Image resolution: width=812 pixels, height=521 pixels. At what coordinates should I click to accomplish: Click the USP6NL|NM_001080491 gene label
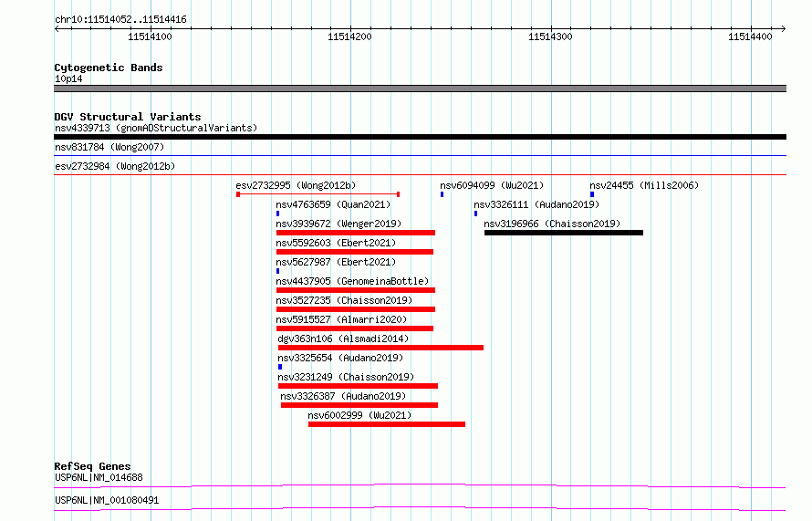pyautogui.click(x=107, y=500)
